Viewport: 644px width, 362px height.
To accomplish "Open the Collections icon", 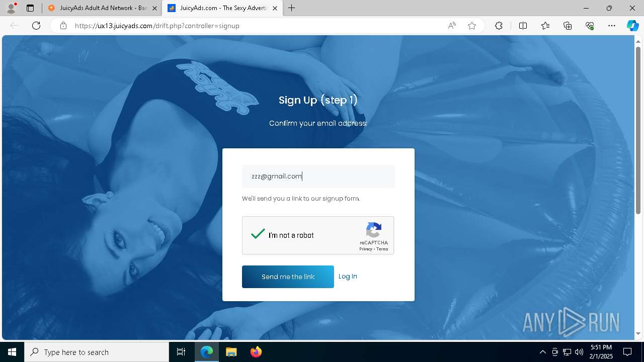I will (568, 26).
